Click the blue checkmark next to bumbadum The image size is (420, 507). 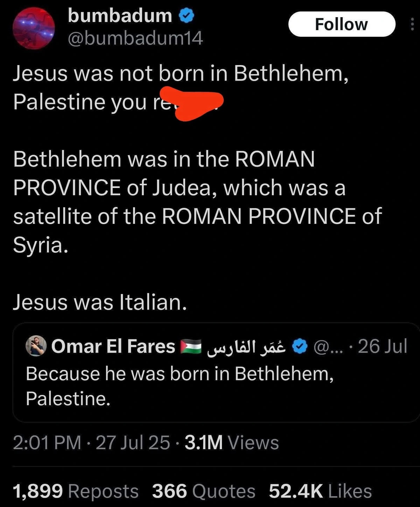point(186,15)
